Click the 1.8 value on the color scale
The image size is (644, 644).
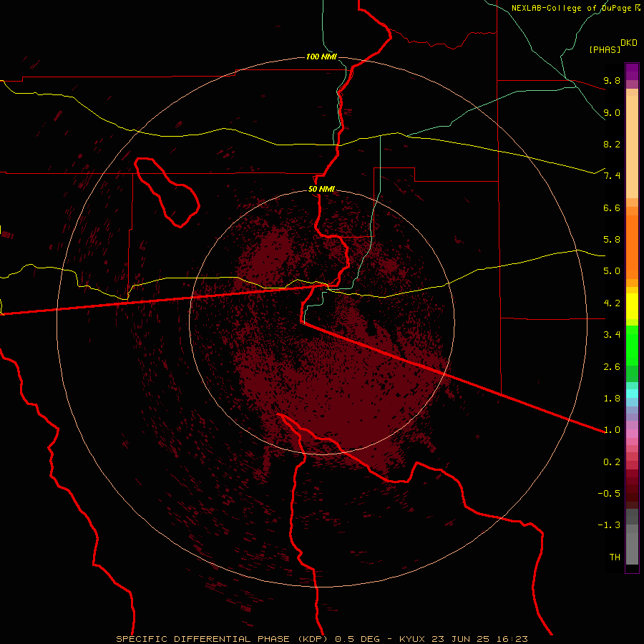click(x=612, y=399)
